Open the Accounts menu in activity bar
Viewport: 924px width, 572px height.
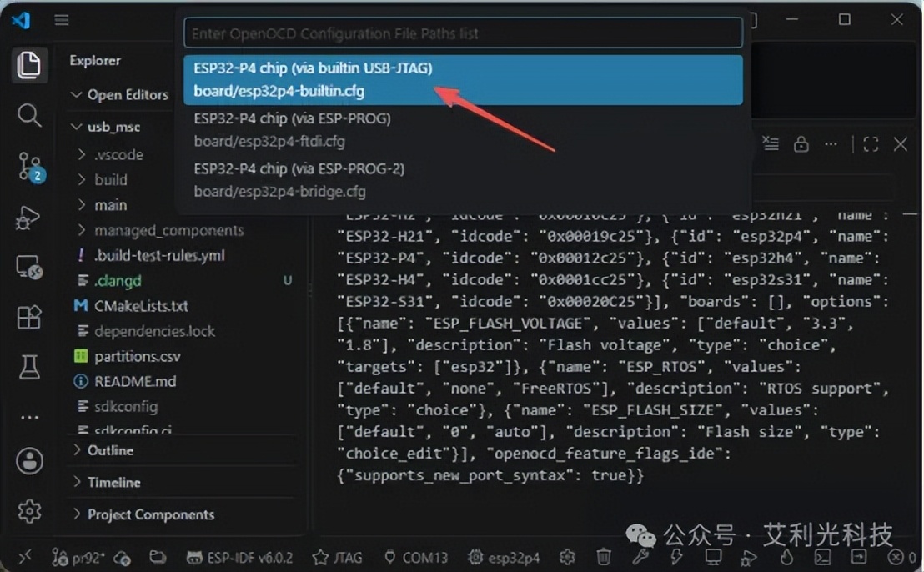tap(29, 460)
